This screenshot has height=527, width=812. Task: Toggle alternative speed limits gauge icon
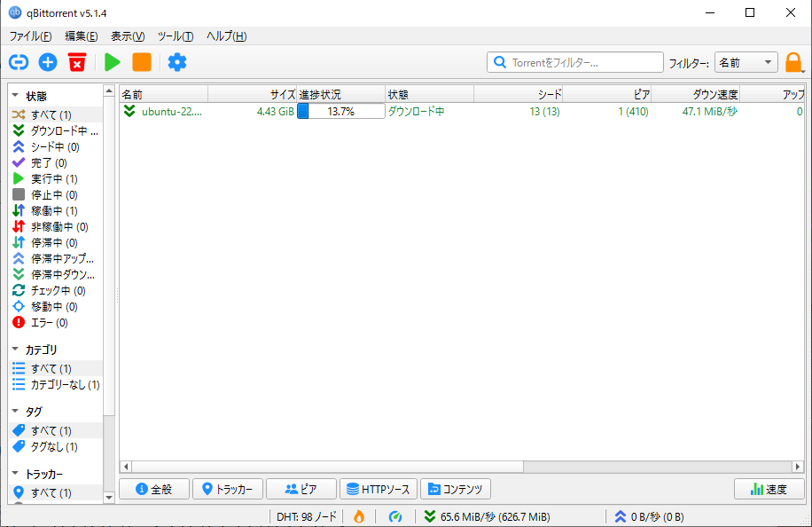point(396,516)
